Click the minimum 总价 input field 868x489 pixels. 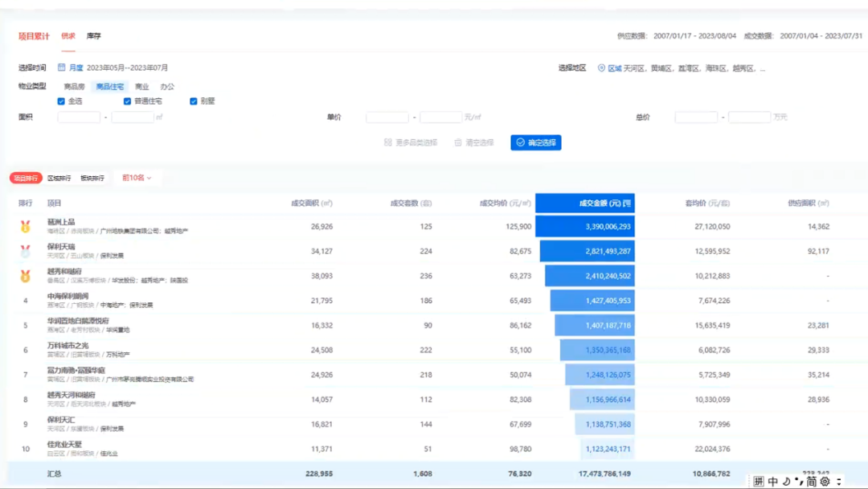click(x=696, y=117)
